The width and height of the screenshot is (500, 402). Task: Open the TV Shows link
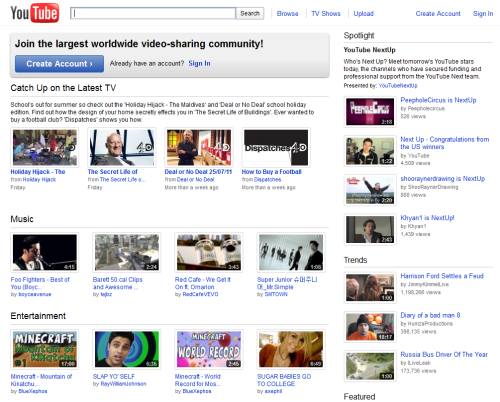[326, 14]
